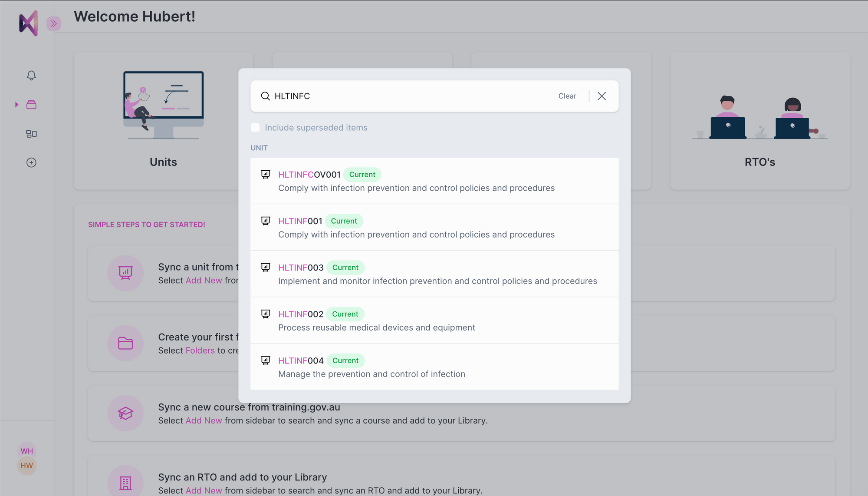Open the library folder sidebar icon
This screenshot has width=868, height=496.
coord(31,105)
